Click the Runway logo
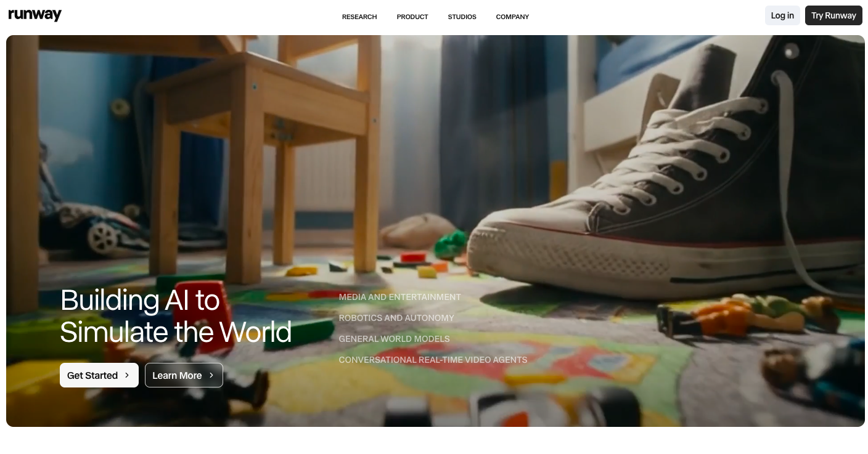The width and height of the screenshot is (868, 454). point(35,15)
